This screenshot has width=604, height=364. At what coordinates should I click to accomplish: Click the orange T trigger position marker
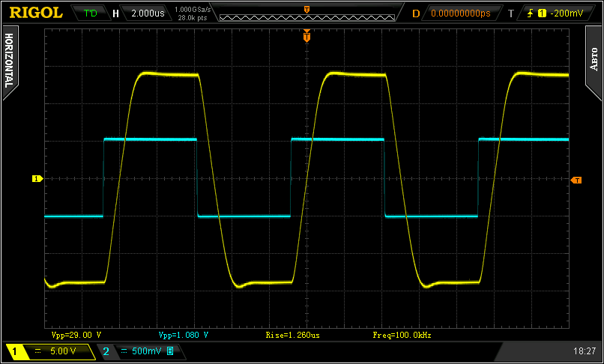point(306,37)
